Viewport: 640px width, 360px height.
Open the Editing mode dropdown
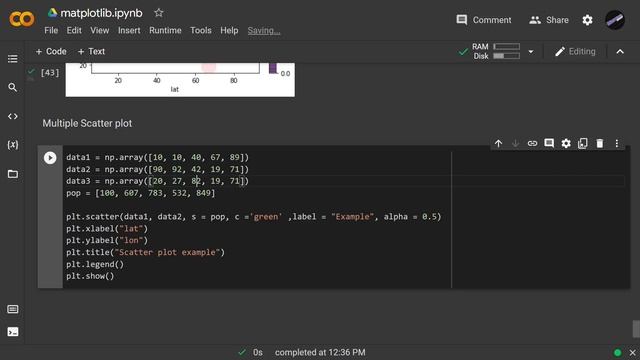[575, 51]
